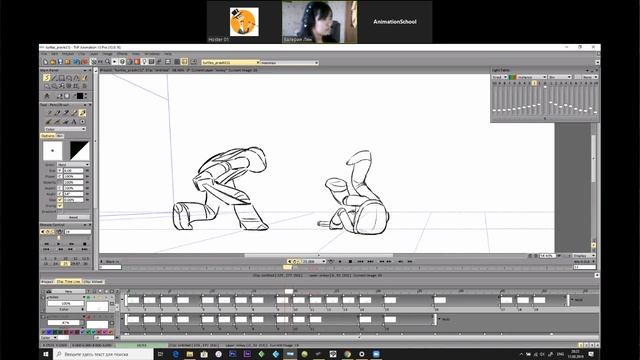Click the stop button below the canvas
This screenshot has height=360, width=640.
coord(350,261)
